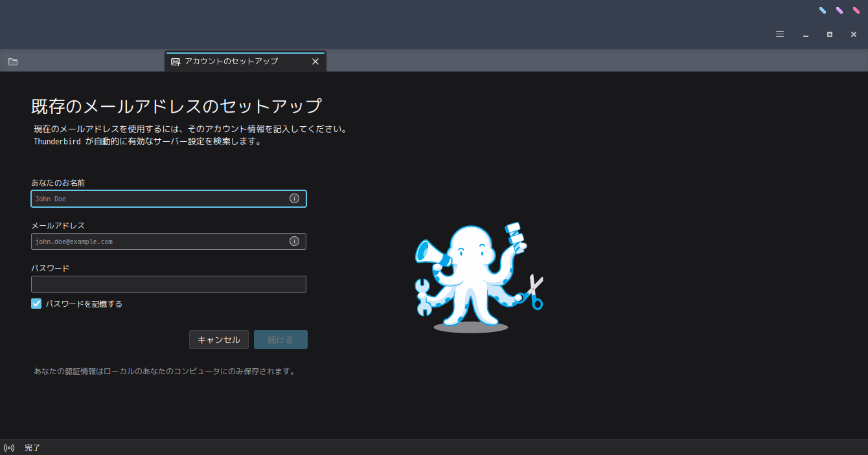Click the octopus mascot illustration

tap(479, 277)
